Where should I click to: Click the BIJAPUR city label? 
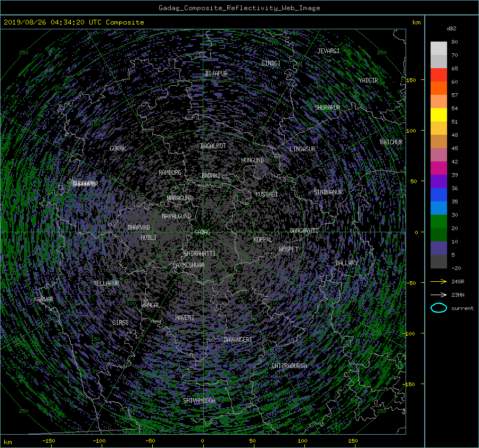pos(216,74)
